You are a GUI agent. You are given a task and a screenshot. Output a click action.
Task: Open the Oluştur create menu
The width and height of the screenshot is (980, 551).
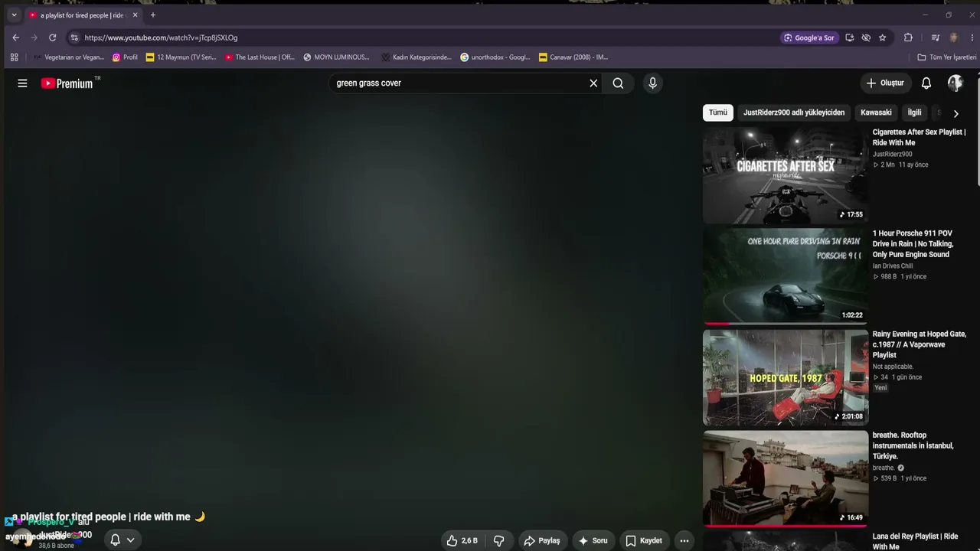click(885, 83)
